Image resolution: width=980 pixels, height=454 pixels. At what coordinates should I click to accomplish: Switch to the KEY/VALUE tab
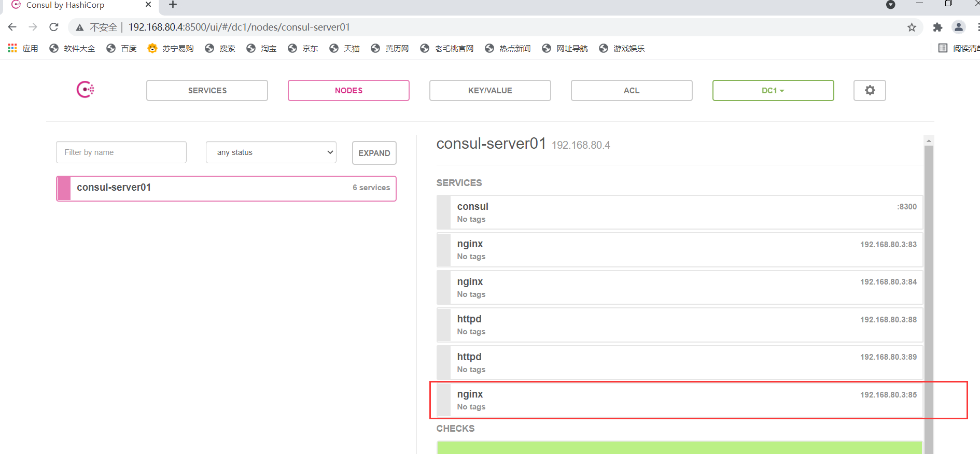click(490, 90)
